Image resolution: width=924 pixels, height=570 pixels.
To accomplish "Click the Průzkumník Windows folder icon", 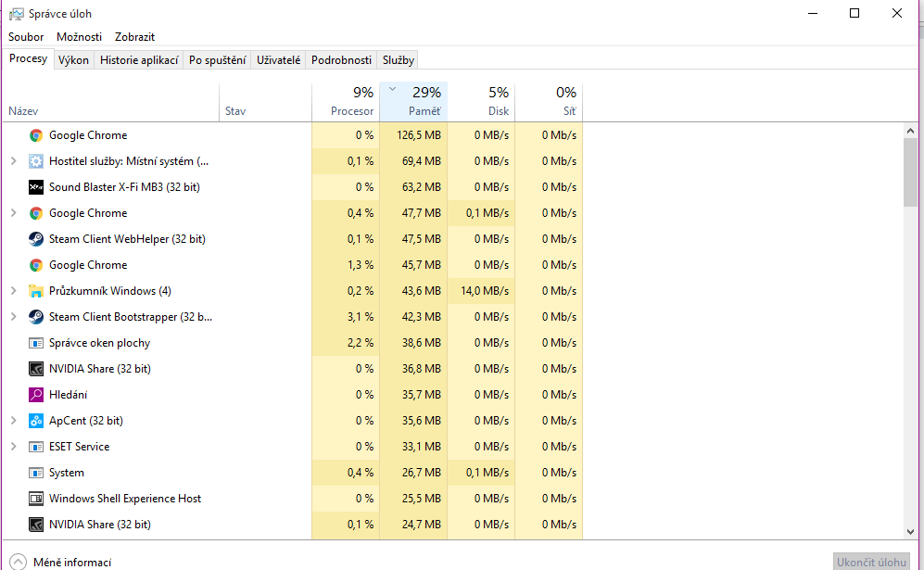I will (x=36, y=291).
